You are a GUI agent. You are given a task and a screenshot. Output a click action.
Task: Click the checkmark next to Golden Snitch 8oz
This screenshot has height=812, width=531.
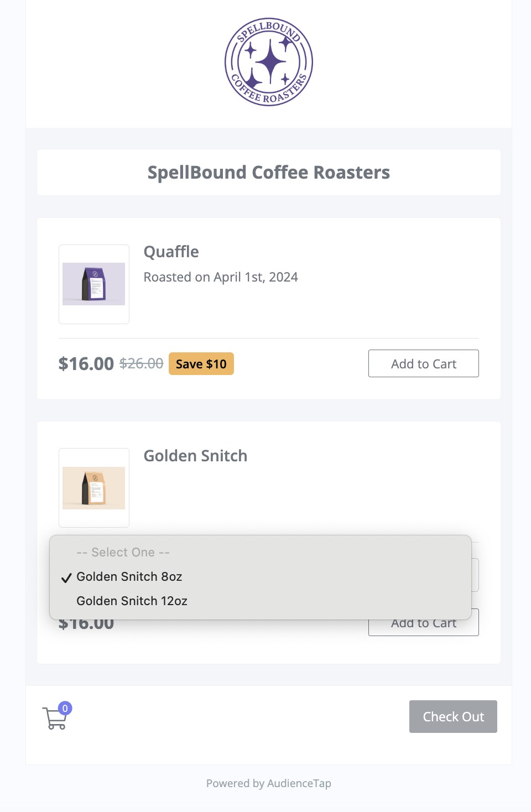[66, 577]
